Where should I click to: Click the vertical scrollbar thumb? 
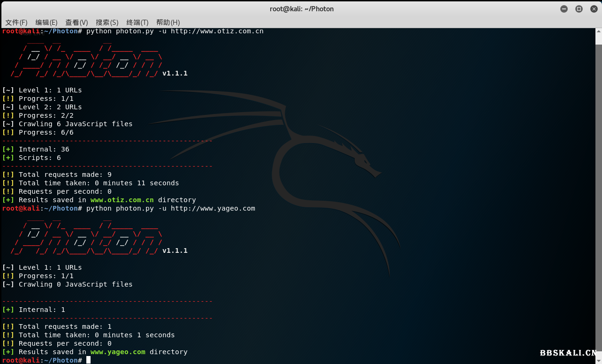(598, 37)
